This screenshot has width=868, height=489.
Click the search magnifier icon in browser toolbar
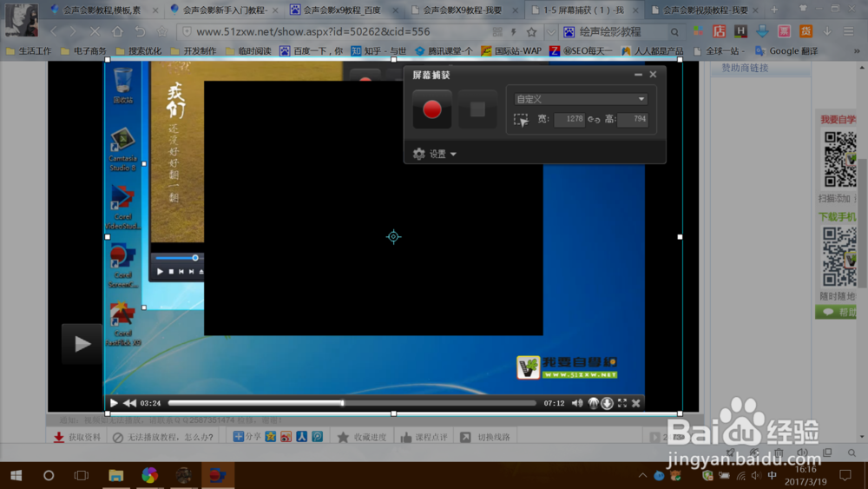pyautogui.click(x=674, y=32)
